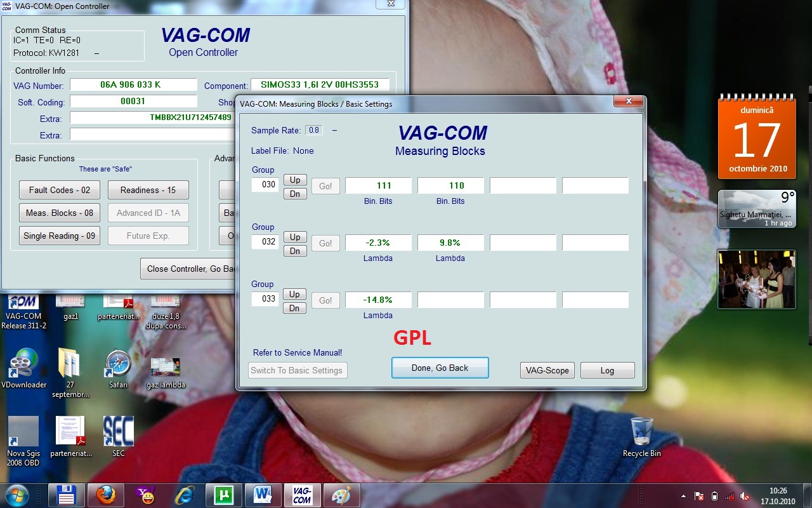This screenshot has height=508, width=812.
Task: Click the Future Exp. button
Action: pyautogui.click(x=148, y=236)
